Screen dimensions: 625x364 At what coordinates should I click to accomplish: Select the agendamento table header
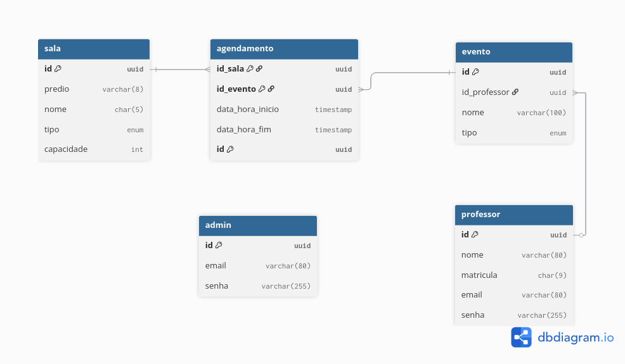click(x=284, y=49)
